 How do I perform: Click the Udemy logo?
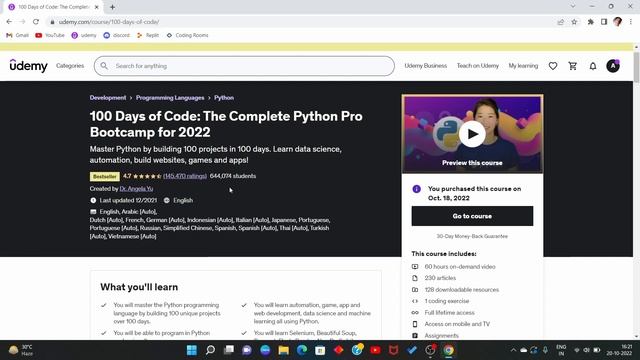point(29,66)
